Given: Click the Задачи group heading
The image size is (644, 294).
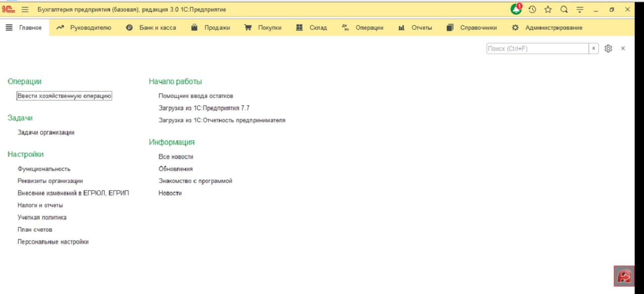Looking at the screenshot, I should pyautogui.click(x=20, y=118).
